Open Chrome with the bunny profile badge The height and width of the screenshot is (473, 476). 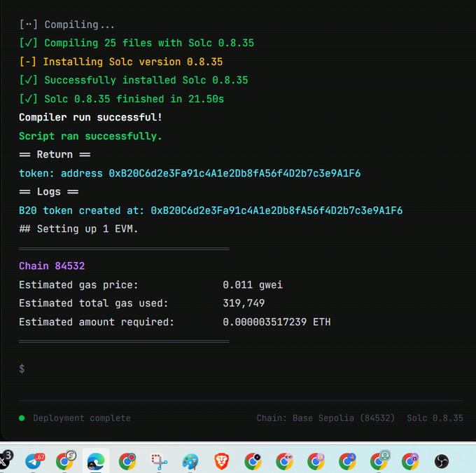point(316,461)
